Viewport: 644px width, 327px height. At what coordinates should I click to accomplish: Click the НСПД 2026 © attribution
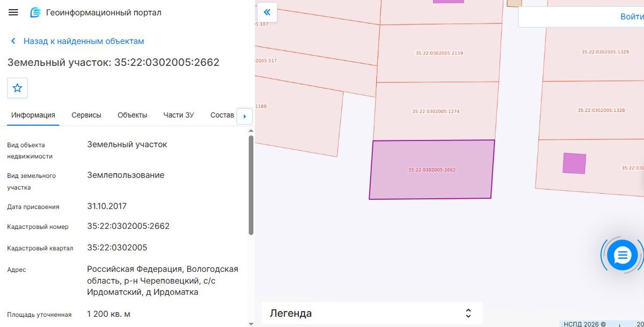click(584, 324)
